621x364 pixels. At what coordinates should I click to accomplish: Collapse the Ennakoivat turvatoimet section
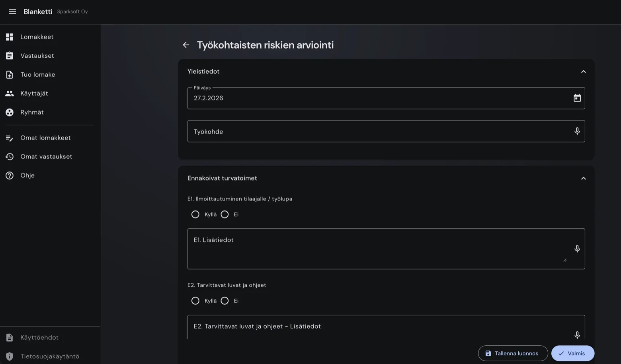(x=583, y=178)
